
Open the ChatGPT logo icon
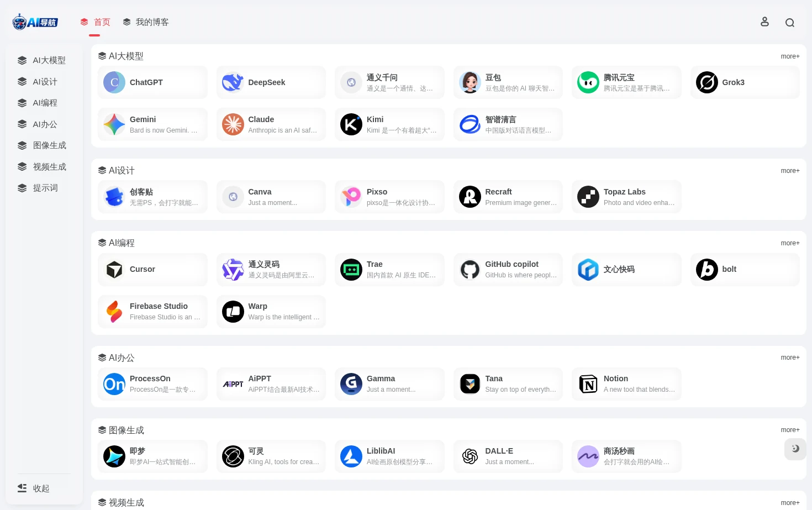(x=114, y=82)
